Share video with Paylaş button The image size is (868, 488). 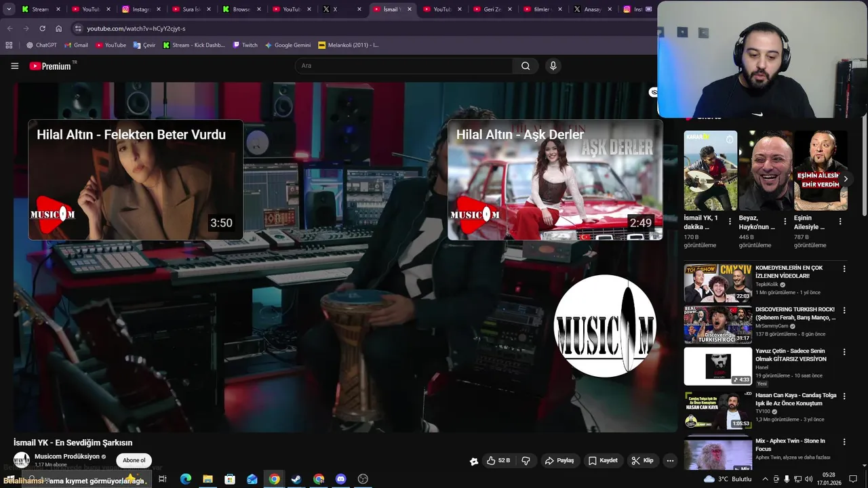tap(559, 461)
